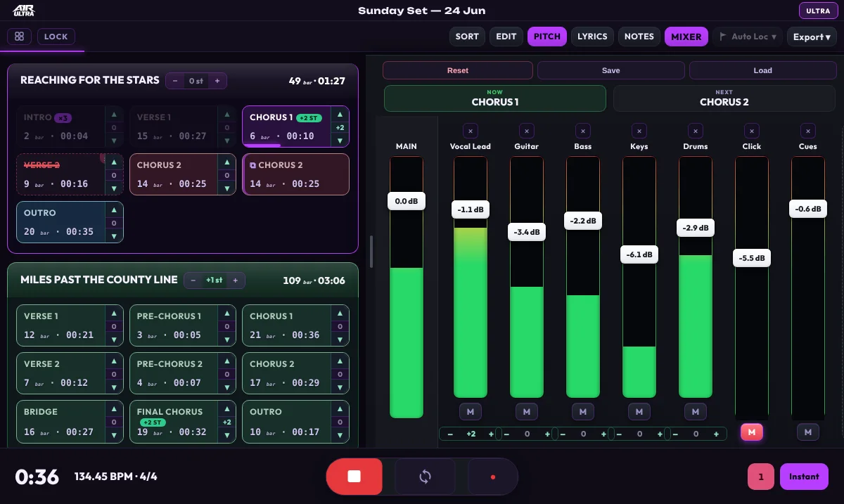The height and width of the screenshot is (504, 844).
Task: Increase Reaching for the Stars song transpose (plus)
Action: pos(217,81)
